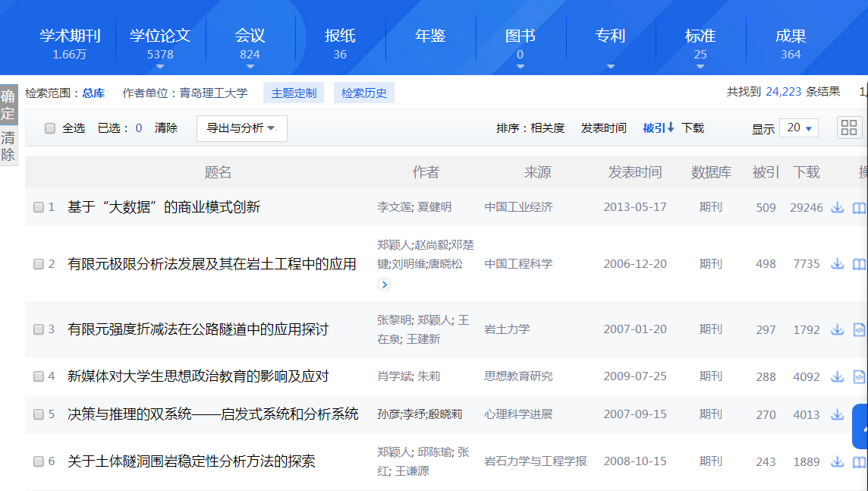The image size is (868, 491).
Task: Click the 主题定制 button
Action: 294,93
